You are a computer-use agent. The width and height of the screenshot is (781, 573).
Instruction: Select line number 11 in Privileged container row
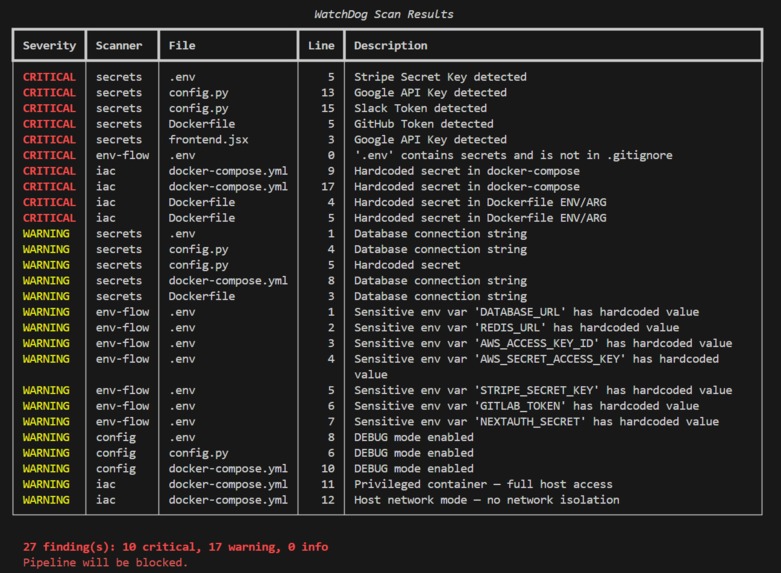point(328,484)
